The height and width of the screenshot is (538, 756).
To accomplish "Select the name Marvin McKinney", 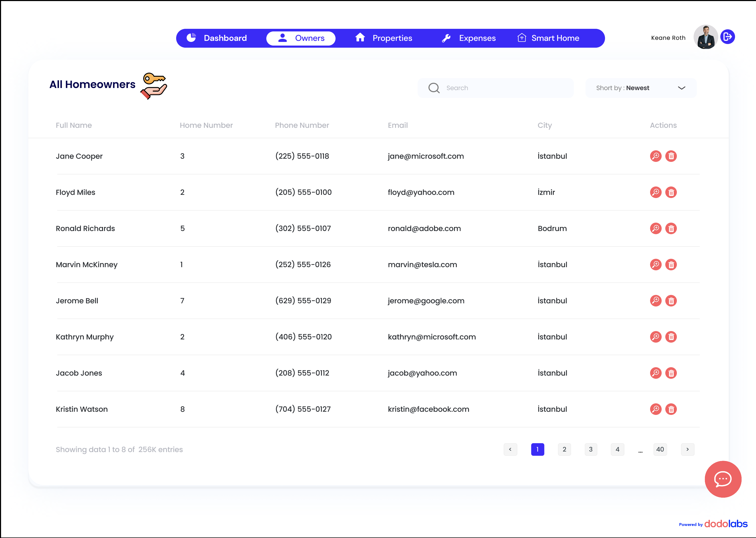I will point(87,264).
